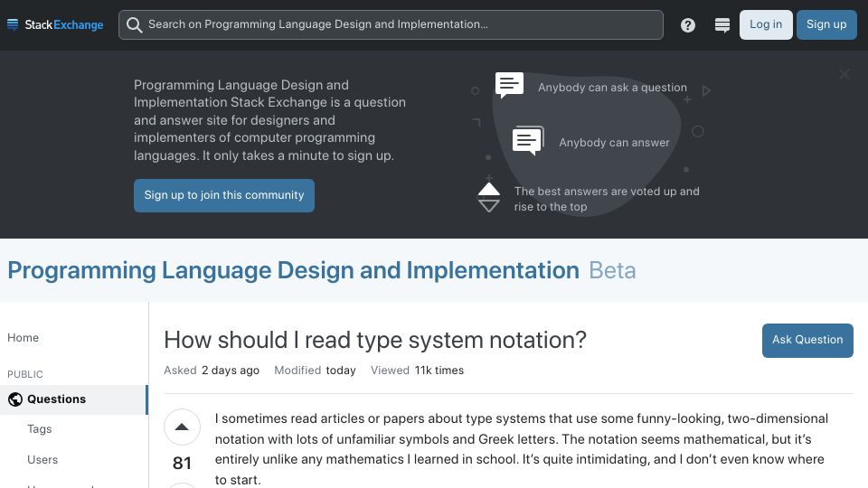Open the site switcher stack icon
The image size is (868, 488).
(x=722, y=25)
